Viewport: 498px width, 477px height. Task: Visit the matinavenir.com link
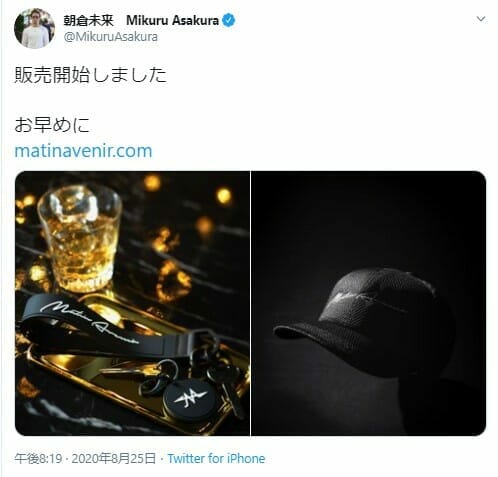[83, 151]
